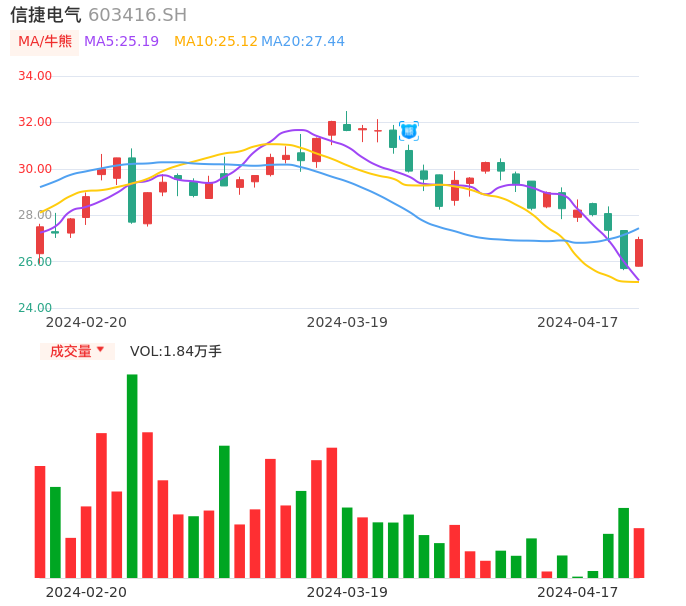The width and height of the screenshot is (686, 606).
Task: Click the last red volume bar on right
Action: 639,552
